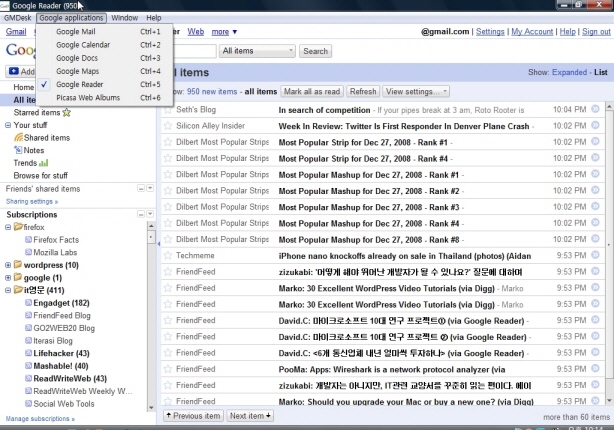Click the Refresh button
This screenshot has height=430, width=614.
(x=363, y=92)
